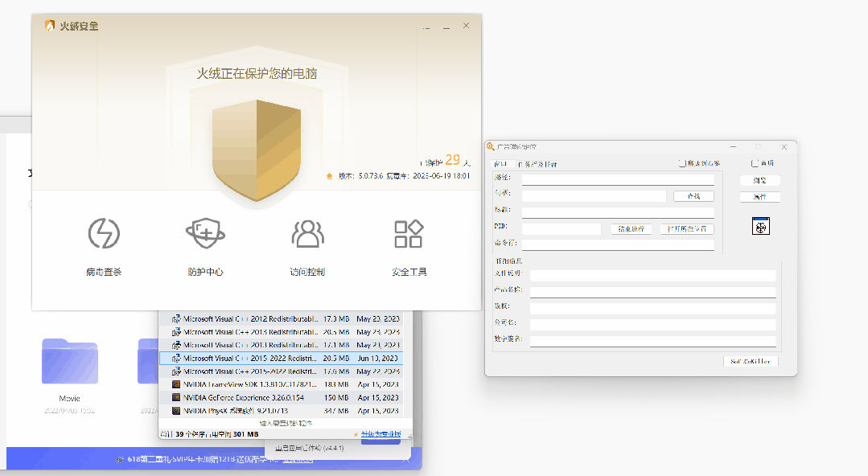Select Visual C++ 2013 row sized 17.1 MB

coord(282,345)
